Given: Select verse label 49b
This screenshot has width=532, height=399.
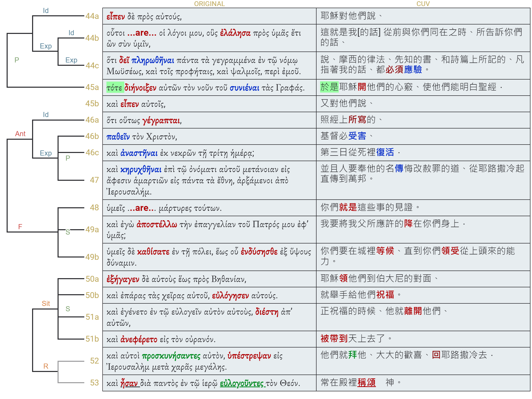Looking at the screenshot, I should tap(92, 257).
